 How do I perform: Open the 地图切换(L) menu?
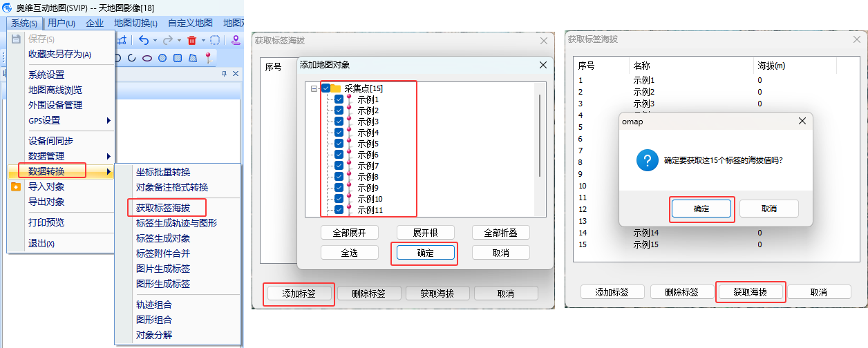(x=135, y=23)
